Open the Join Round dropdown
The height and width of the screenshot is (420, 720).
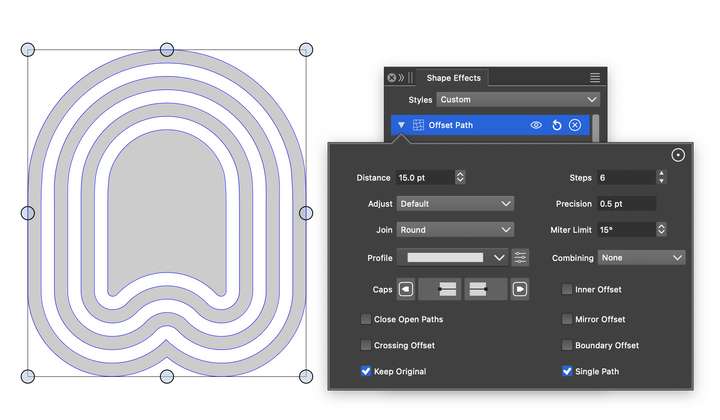tap(455, 230)
